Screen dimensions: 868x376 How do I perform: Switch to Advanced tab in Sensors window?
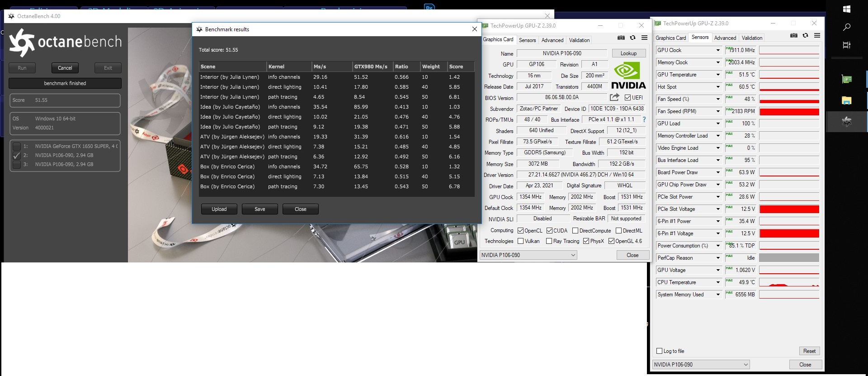tap(725, 38)
